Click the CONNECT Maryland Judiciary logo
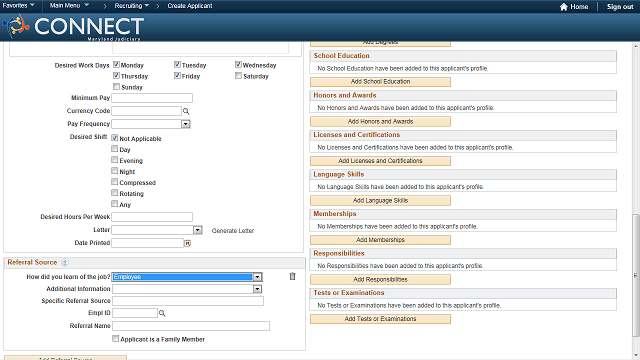The image size is (640, 360). click(73, 27)
